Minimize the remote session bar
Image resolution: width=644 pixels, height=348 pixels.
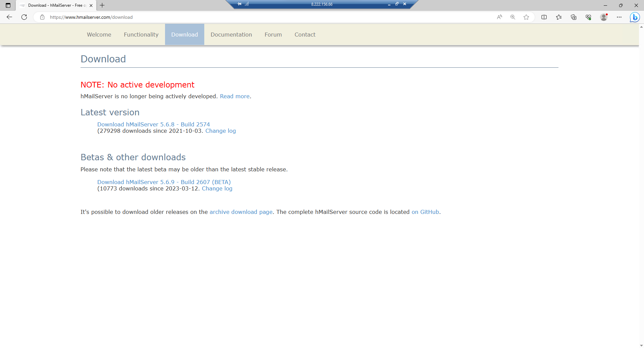[x=389, y=4]
